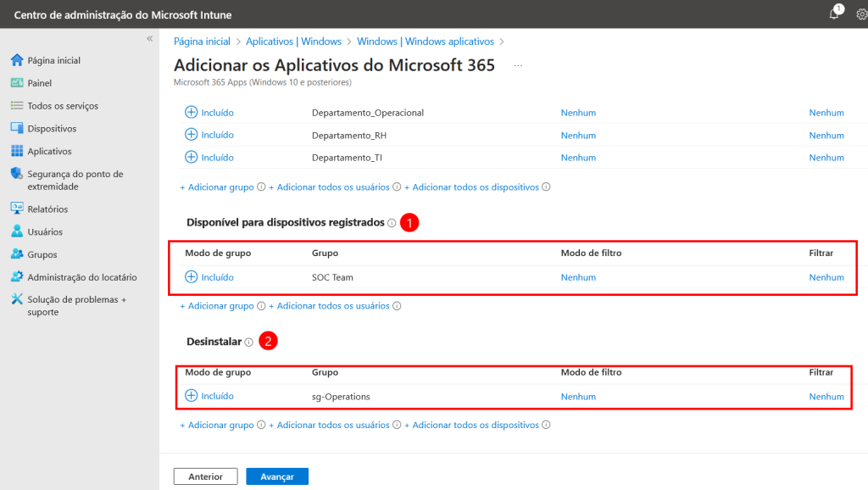Click Adicionar grupo under Departamento_TI row
Image resolution: width=868 pixels, height=490 pixels.
pos(216,187)
